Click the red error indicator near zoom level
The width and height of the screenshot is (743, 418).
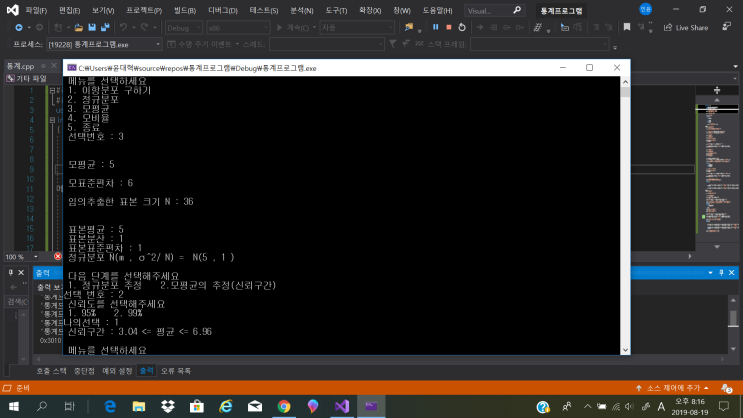click(x=58, y=256)
